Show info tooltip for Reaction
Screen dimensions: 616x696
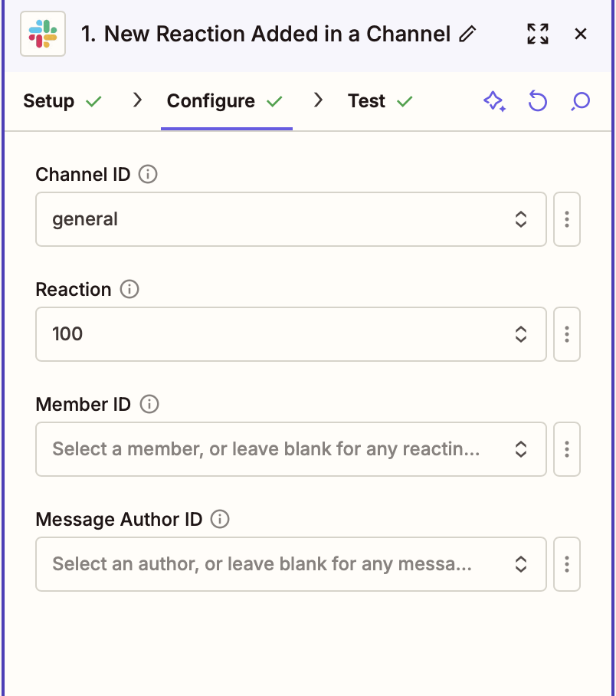130,290
